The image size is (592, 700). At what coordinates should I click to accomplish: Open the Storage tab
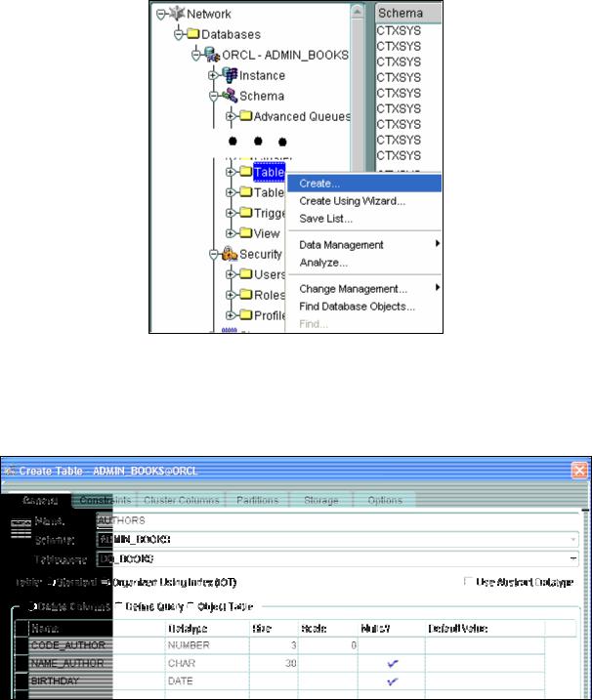click(x=320, y=501)
